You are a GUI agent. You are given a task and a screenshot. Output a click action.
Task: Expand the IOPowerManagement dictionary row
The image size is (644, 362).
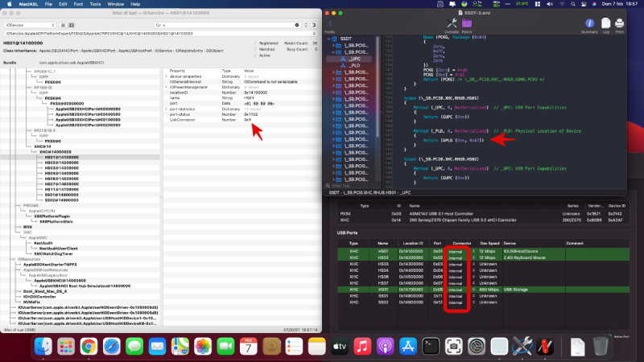pos(166,88)
